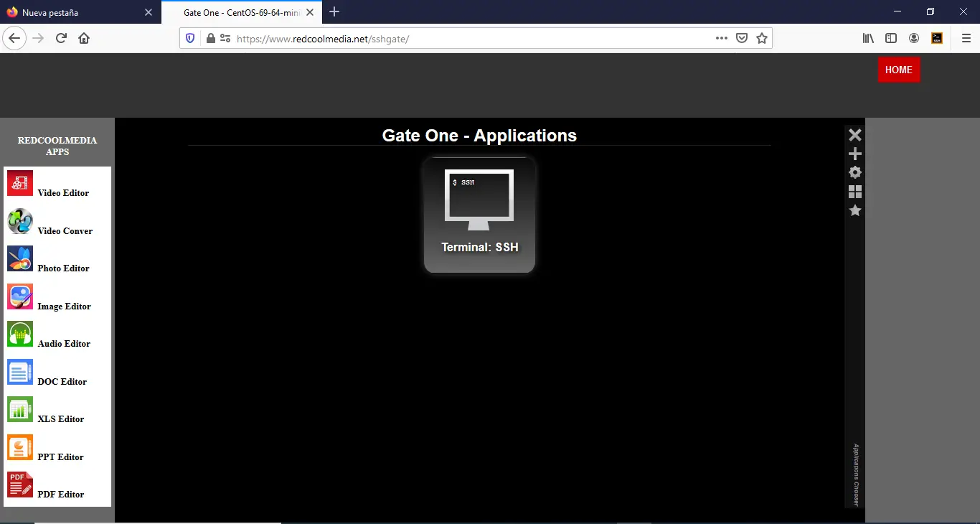The width and height of the screenshot is (980, 524).
Task: Open the Video Editor text link
Action: 63,193
